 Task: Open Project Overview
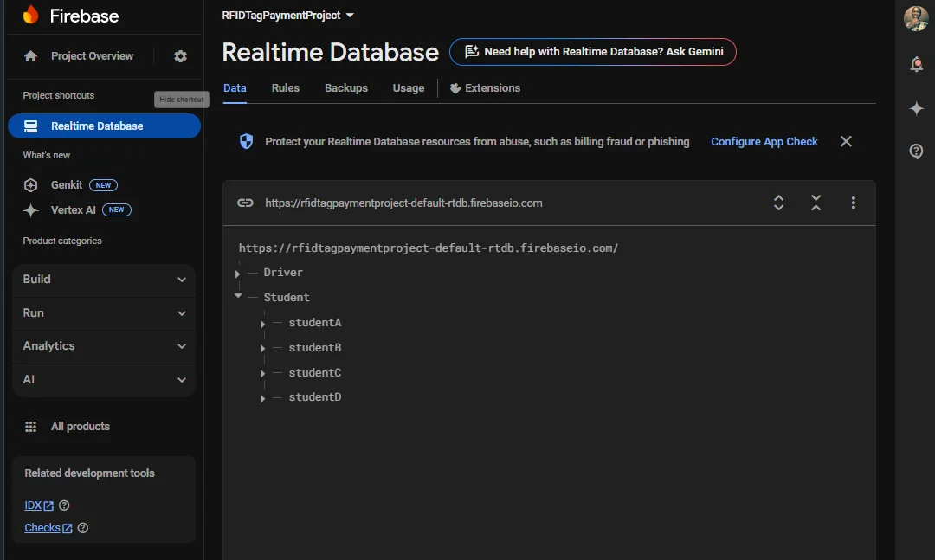click(92, 56)
